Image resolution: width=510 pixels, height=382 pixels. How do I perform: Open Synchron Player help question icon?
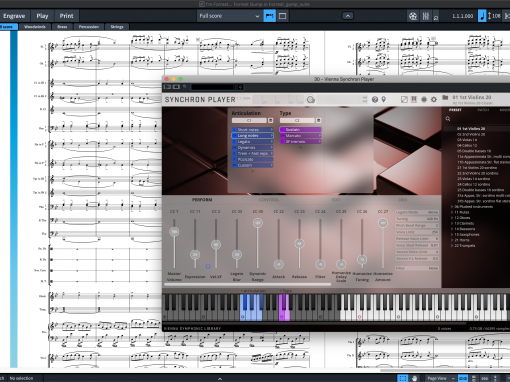[x=375, y=100]
